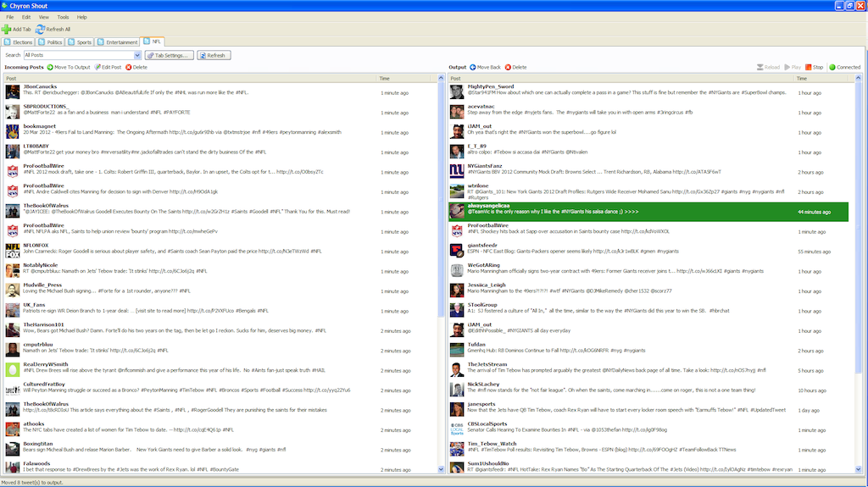Select the highlighted alwaysangelicaa post
This screenshot has width=868, height=487.
pyautogui.click(x=648, y=212)
